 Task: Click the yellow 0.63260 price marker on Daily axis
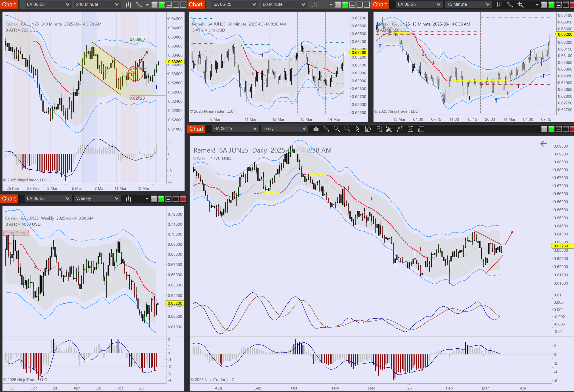coord(561,246)
